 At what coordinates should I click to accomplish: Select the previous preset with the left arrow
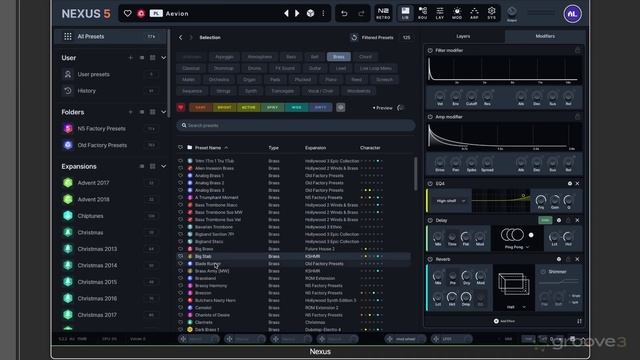coord(286,13)
